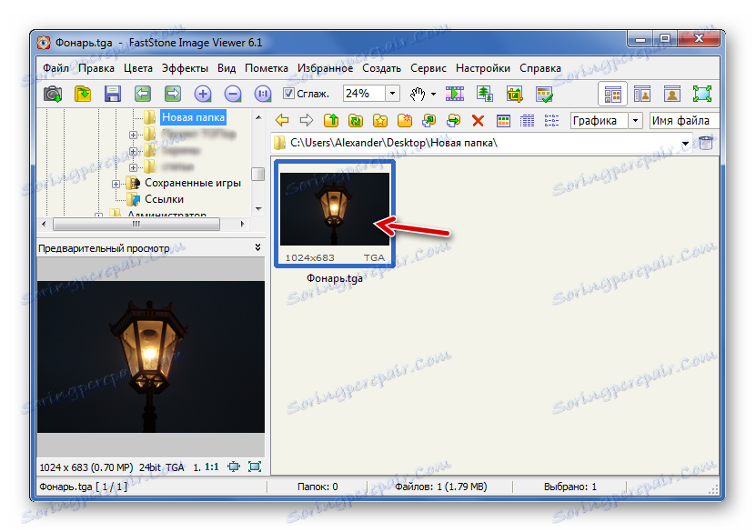Click 1:1 actual size in preview
756x532 pixels.
click(212, 467)
